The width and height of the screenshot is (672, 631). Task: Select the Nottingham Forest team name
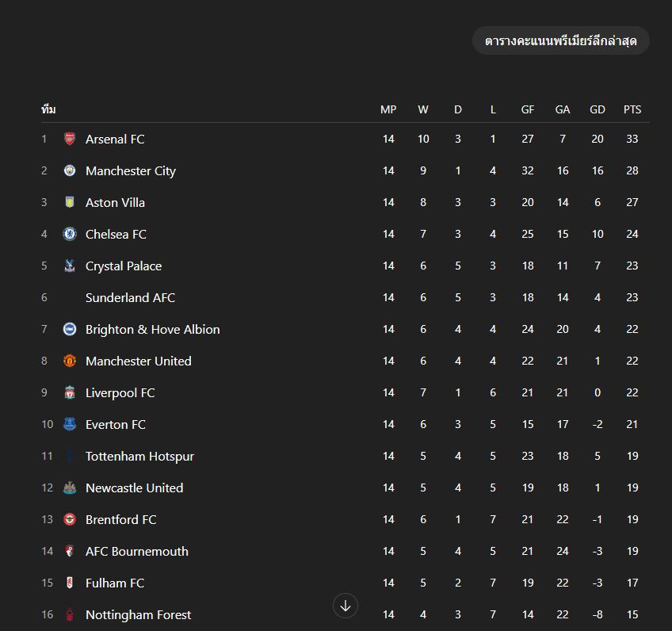[138, 614]
